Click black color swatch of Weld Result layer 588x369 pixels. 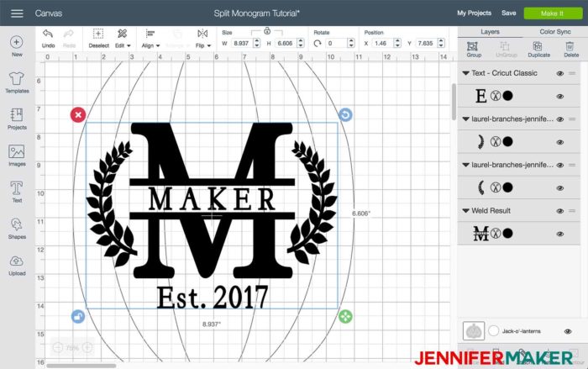[507, 233]
